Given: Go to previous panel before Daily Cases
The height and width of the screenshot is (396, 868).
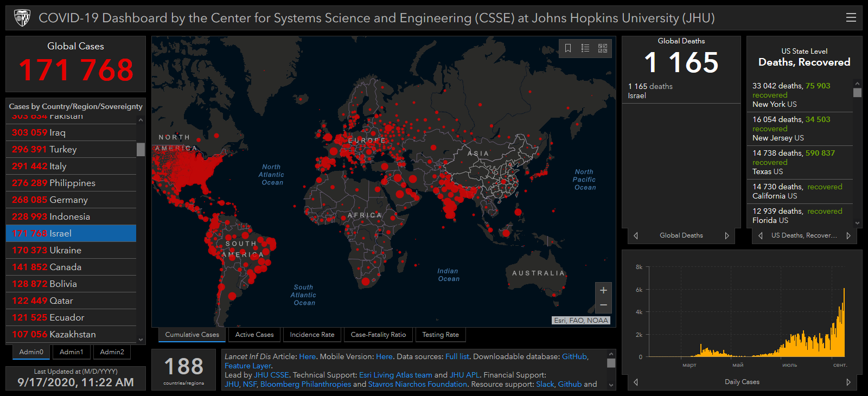Looking at the screenshot, I should coord(636,382).
